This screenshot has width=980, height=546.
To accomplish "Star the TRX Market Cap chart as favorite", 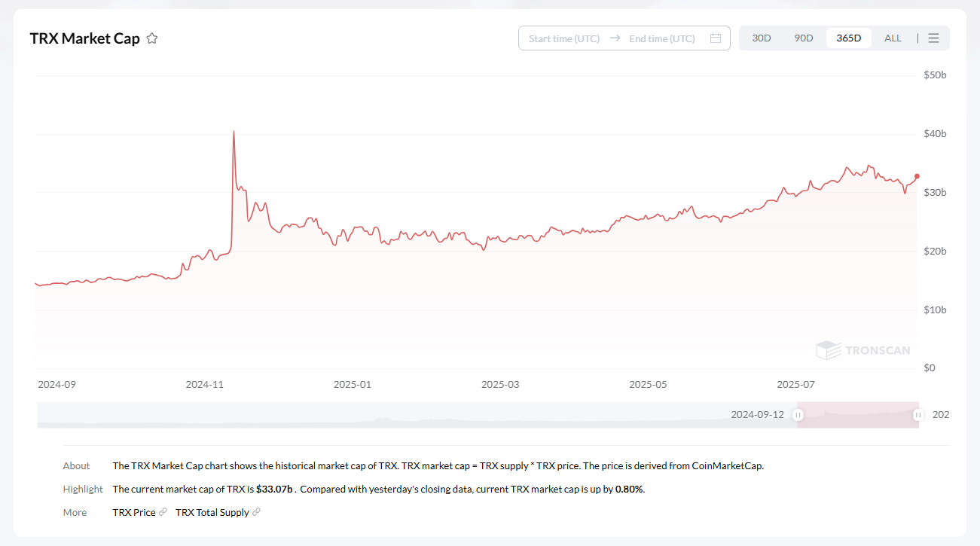I will coord(151,38).
